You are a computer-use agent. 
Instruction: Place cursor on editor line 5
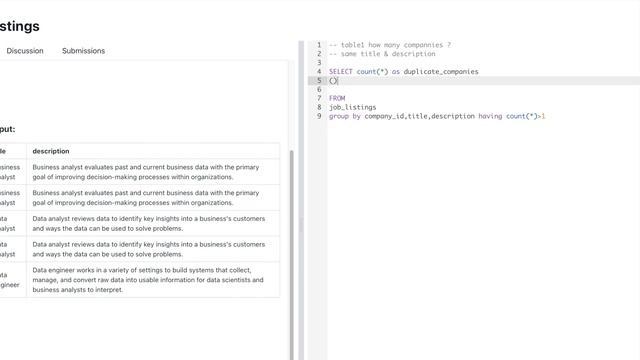[483, 80]
